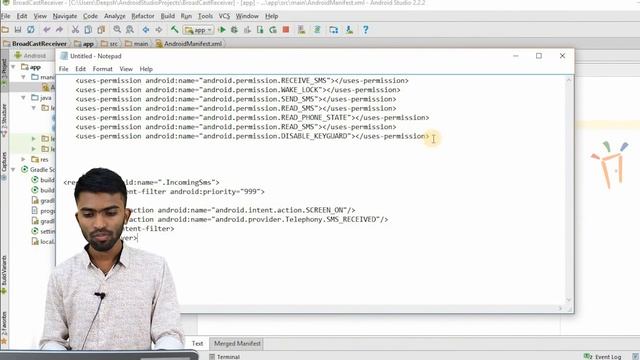Click the Save All icon in the toolbar
Viewport: 640px width, 360px height.
[18, 30]
